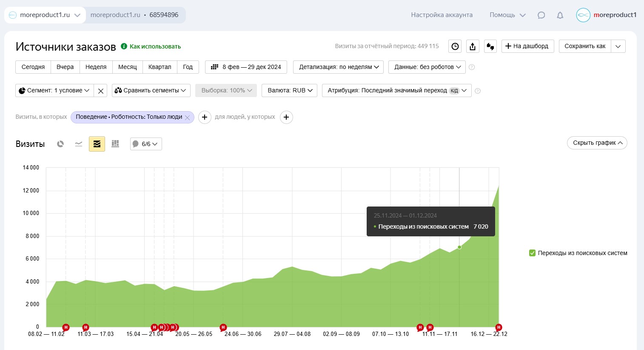This screenshot has width=644, height=350.
Task: Remove the Роботность: Только люди filter chip
Action: [187, 118]
